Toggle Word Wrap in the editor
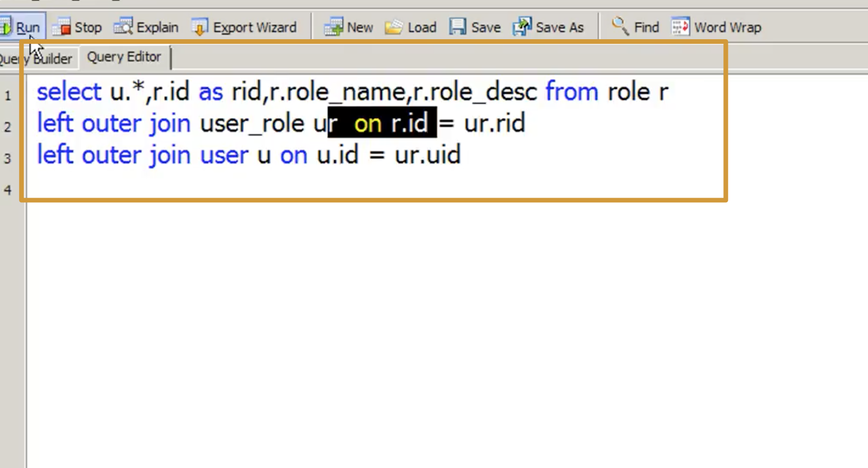Viewport: 868px width, 468px height. tap(716, 27)
